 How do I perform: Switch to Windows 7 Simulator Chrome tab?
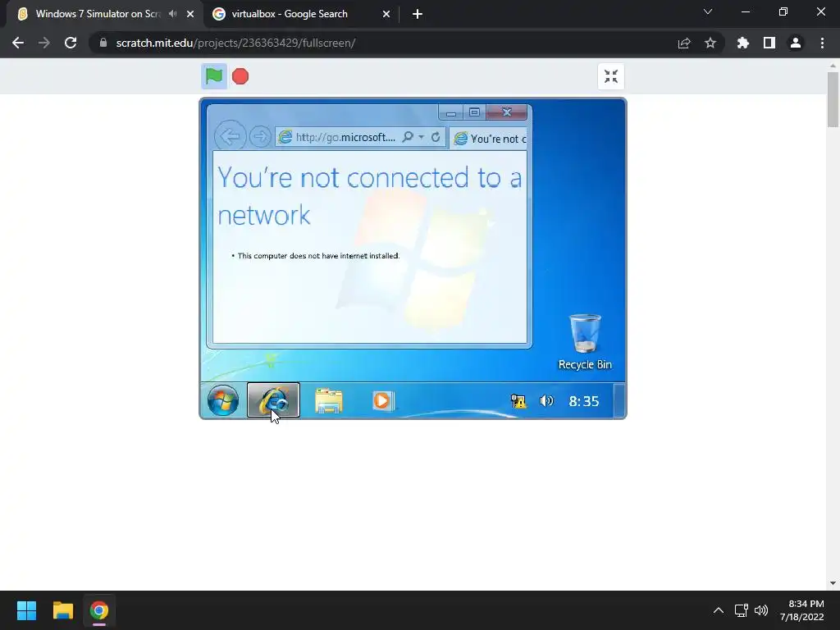coord(97,14)
